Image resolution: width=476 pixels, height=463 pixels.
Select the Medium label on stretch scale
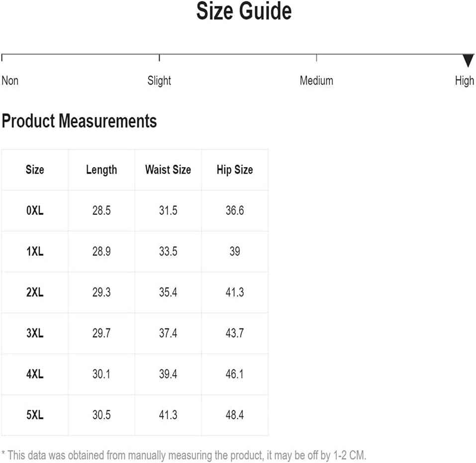(x=316, y=81)
